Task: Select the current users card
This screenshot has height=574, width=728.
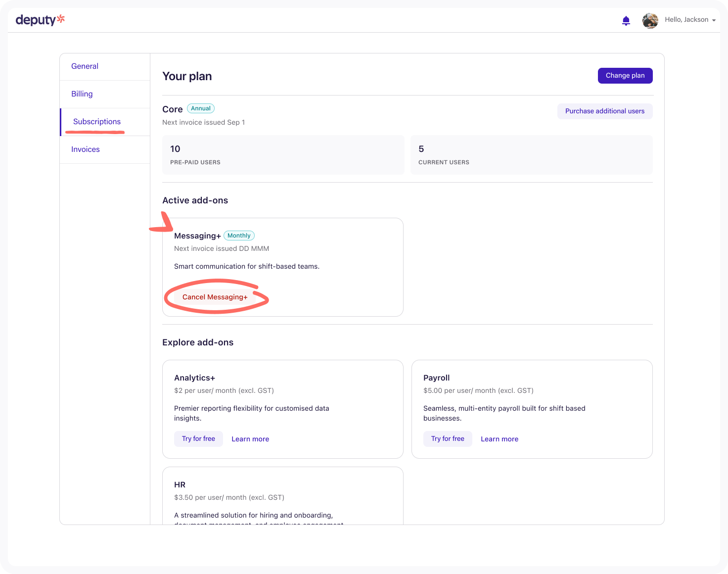Action: click(x=531, y=155)
